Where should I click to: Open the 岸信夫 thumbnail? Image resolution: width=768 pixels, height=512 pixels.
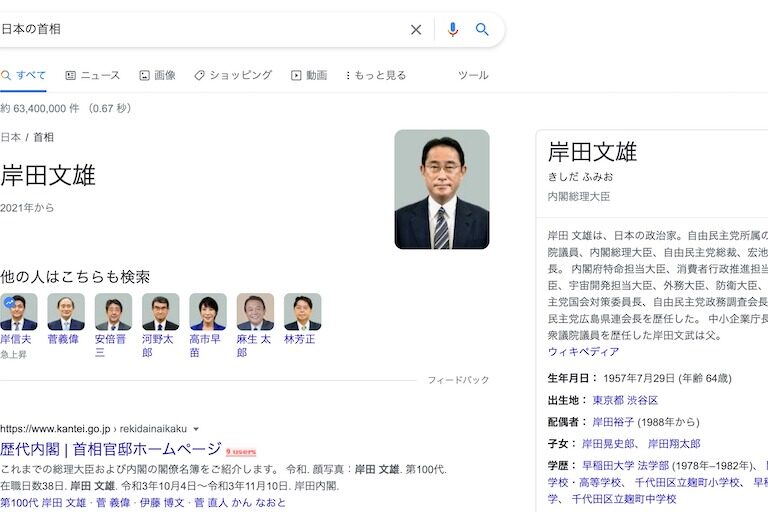19,312
